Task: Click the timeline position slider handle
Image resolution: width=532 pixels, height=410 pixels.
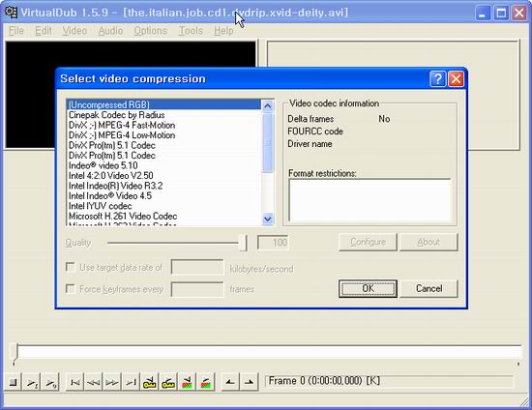Action: coord(15,353)
